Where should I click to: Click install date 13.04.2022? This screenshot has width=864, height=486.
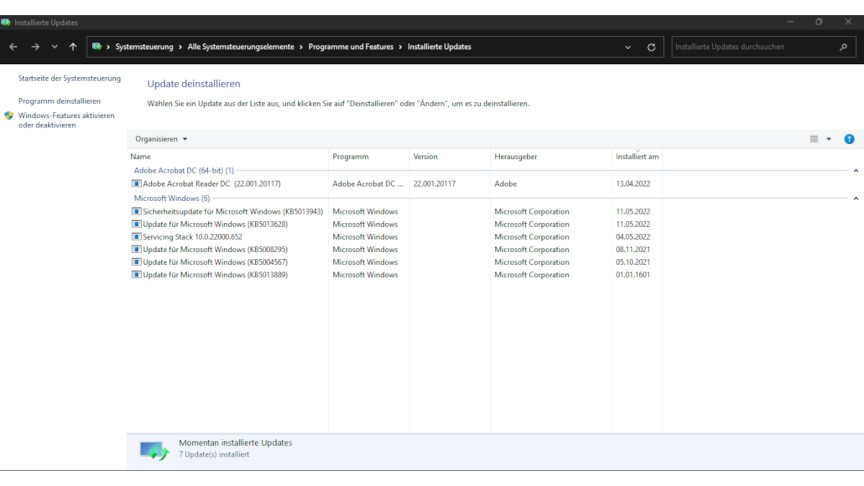tap(633, 184)
